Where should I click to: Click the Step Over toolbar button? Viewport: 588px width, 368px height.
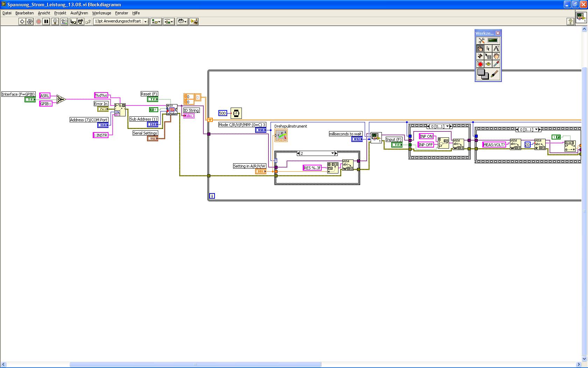80,22
